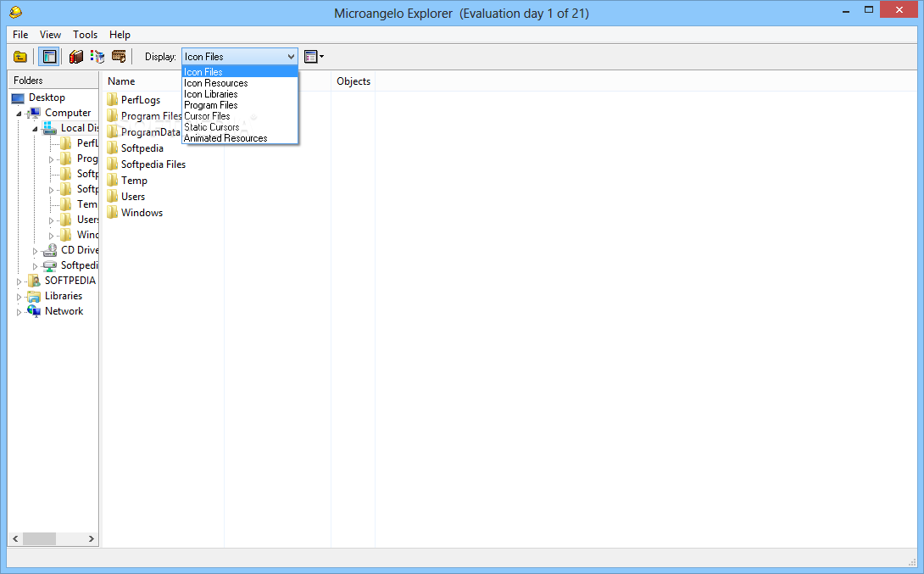Toggle the Folders pane toolbar button

pos(49,57)
